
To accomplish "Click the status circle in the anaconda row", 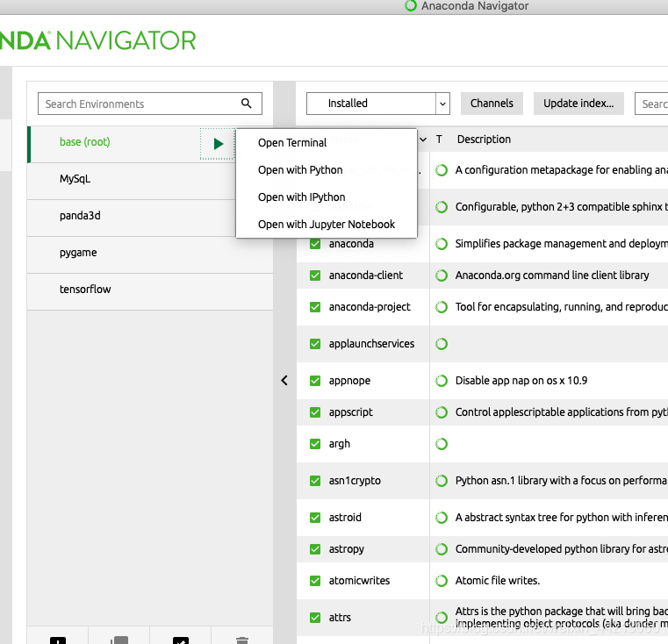I will [x=442, y=244].
